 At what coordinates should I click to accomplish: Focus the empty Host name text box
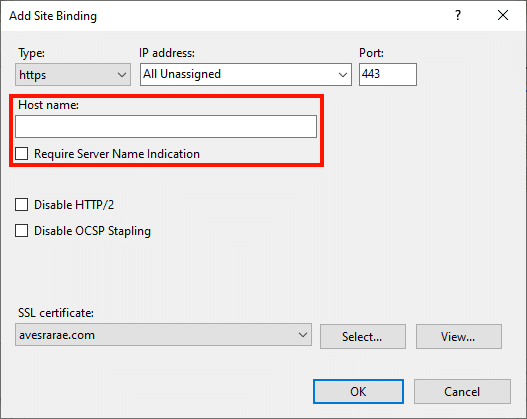tap(166, 126)
